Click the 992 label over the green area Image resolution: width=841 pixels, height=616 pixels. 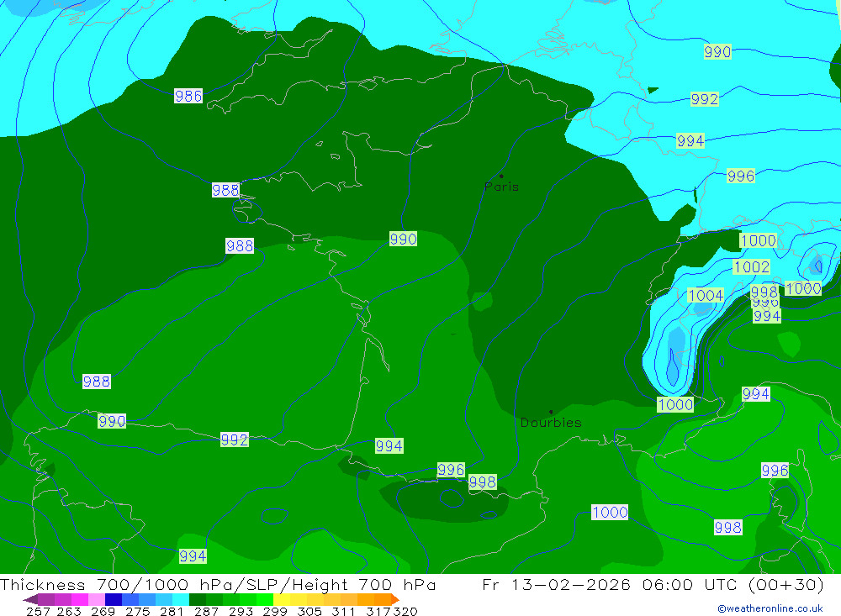tap(235, 440)
